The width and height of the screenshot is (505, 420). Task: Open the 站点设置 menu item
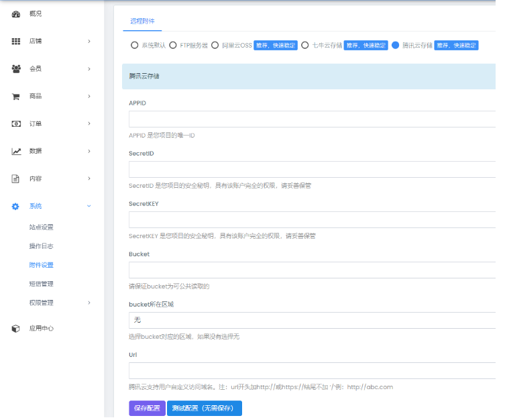tap(41, 227)
